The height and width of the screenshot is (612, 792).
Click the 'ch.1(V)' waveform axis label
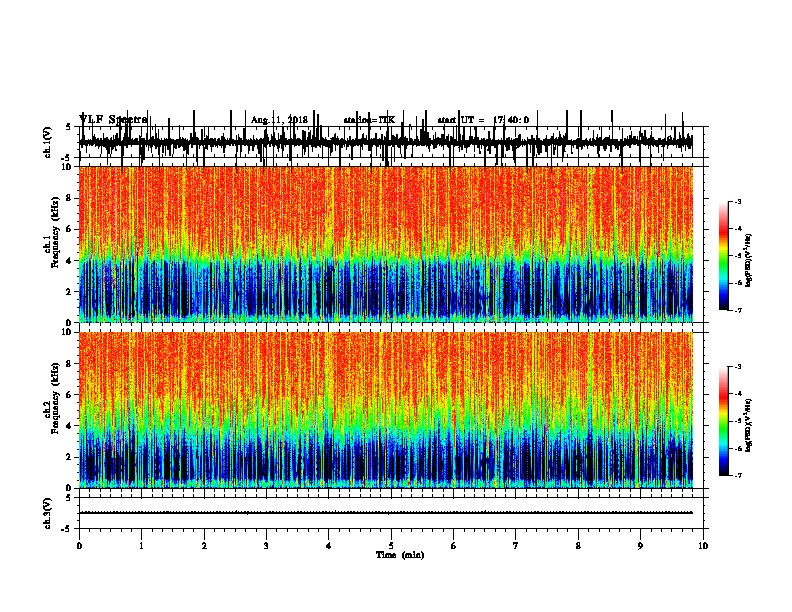tap(48, 142)
